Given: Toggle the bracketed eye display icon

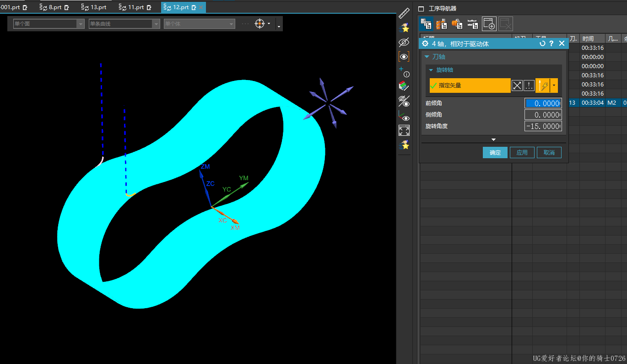Looking at the screenshot, I should (404, 57).
